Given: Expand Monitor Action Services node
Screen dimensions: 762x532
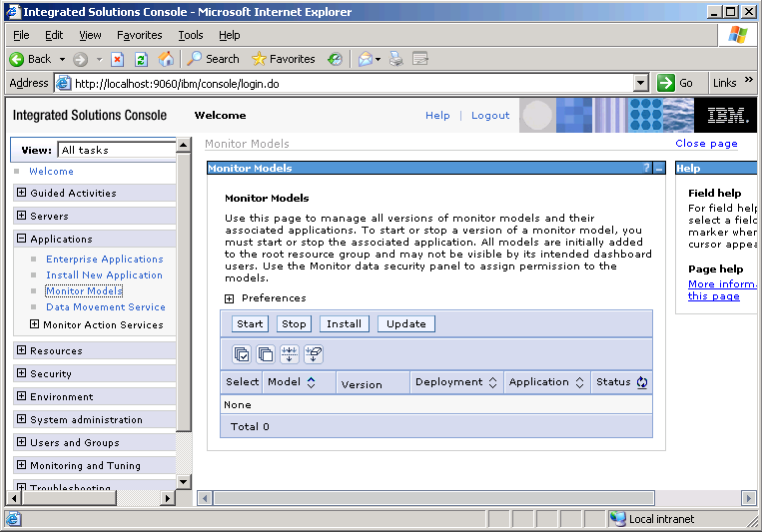Looking at the screenshot, I should (35, 324).
